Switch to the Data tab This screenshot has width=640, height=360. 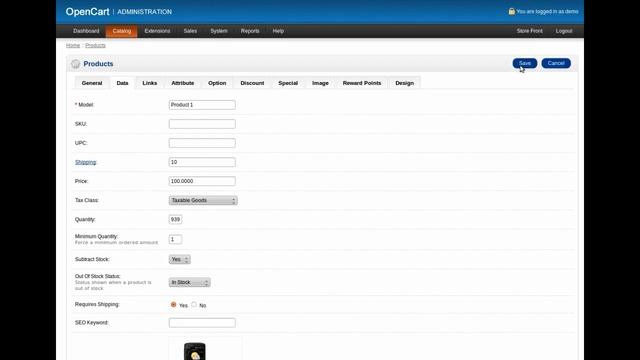pos(122,83)
